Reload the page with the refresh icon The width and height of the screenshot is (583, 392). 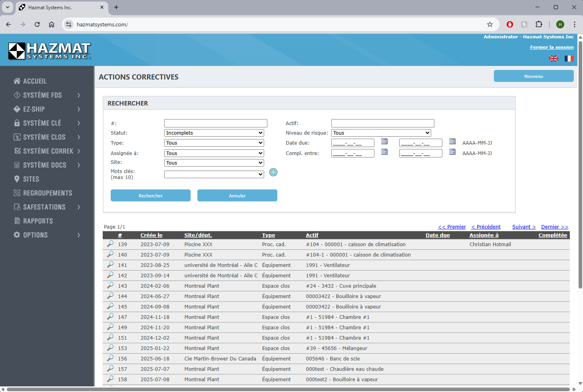(x=37, y=24)
